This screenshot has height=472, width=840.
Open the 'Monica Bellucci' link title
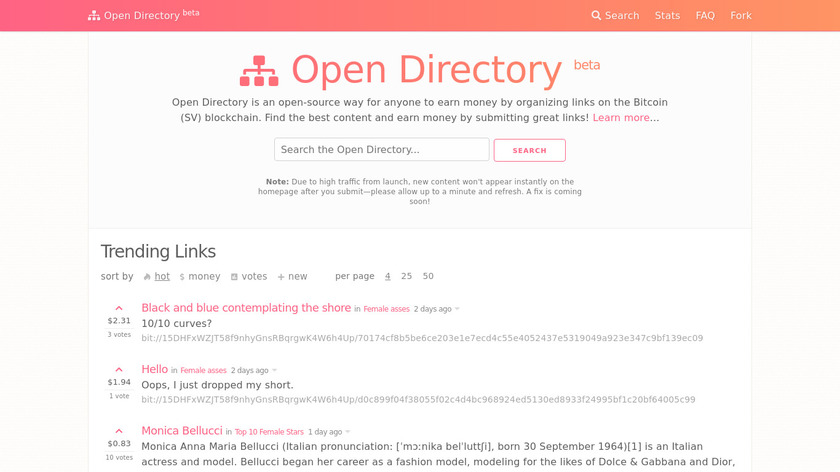click(182, 431)
